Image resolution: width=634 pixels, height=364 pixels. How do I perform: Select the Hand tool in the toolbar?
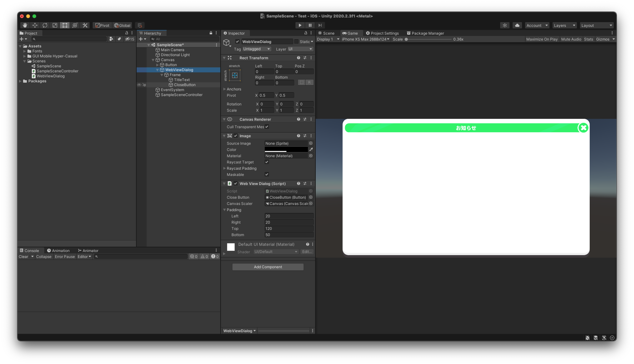pos(25,25)
